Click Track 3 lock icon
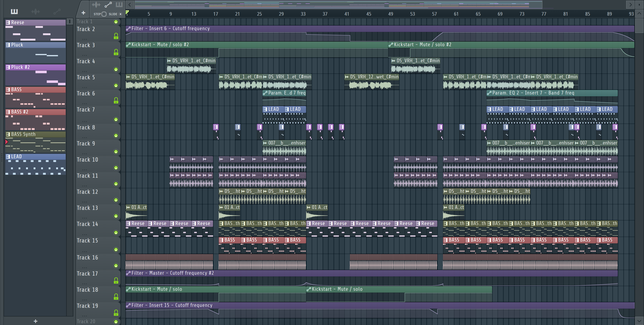Viewport: 644px width, 325px height. pos(116,52)
